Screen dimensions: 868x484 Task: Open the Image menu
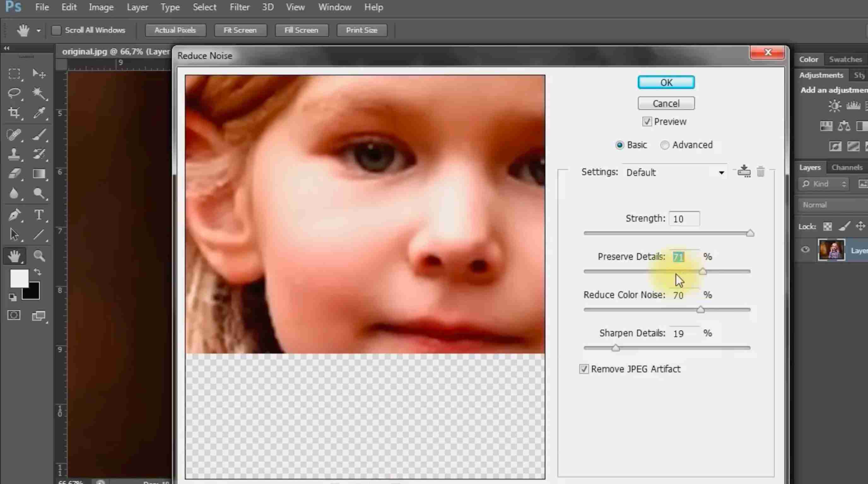tap(101, 7)
